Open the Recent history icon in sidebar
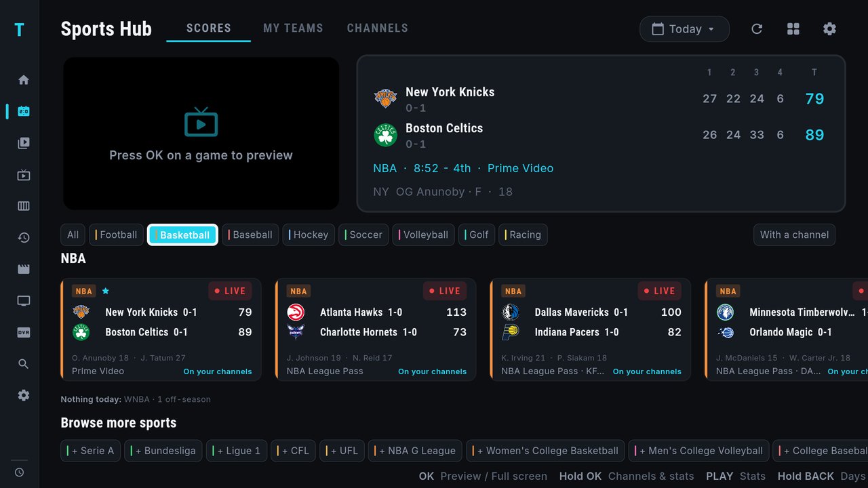The height and width of the screenshot is (488, 868). coord(24,238)
